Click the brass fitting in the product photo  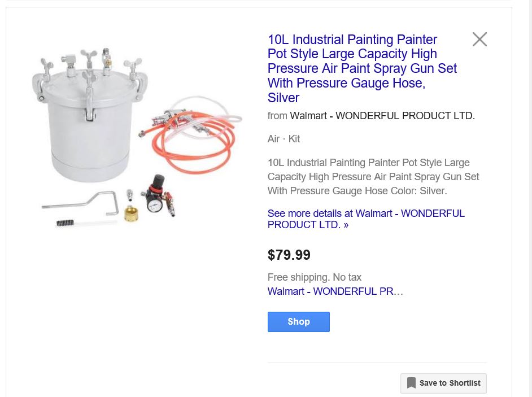pyautogui.click(x=132, y=214)
